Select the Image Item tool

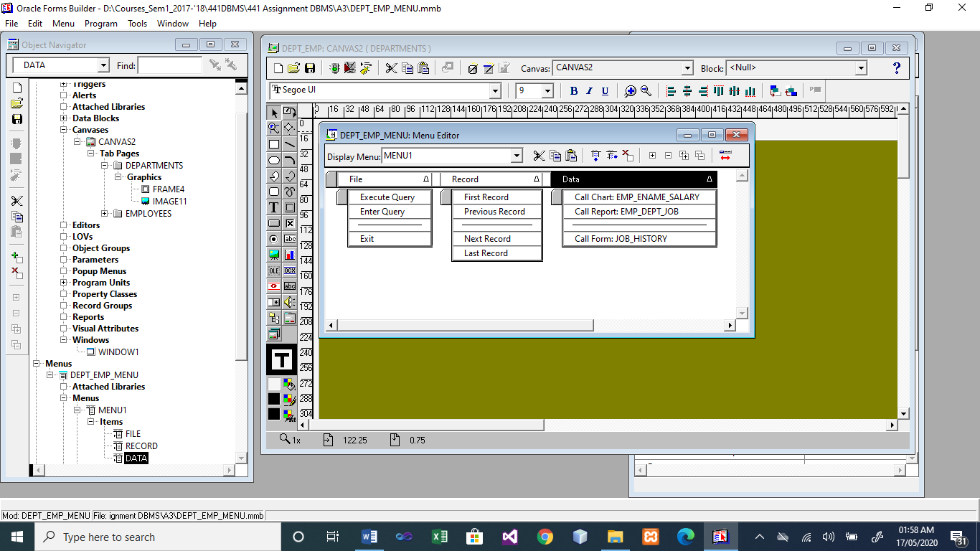click(274, 255)
